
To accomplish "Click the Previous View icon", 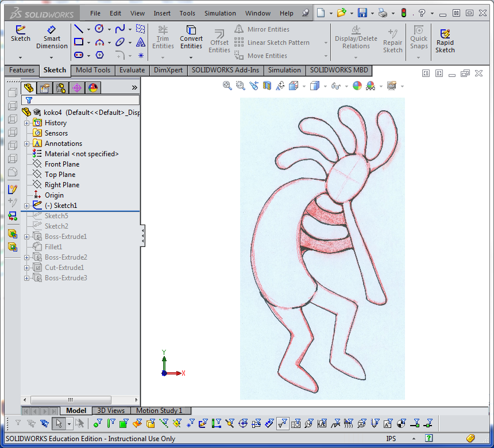I will tap(254, 86).
